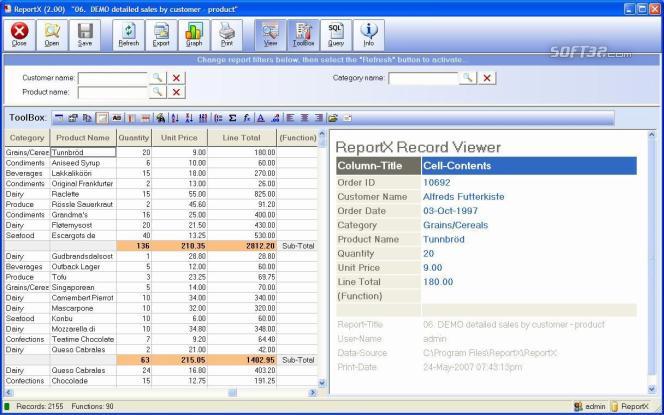Screen dimensions: 664x415
Task: Export the report via Export button
Action: pos(161,35)
